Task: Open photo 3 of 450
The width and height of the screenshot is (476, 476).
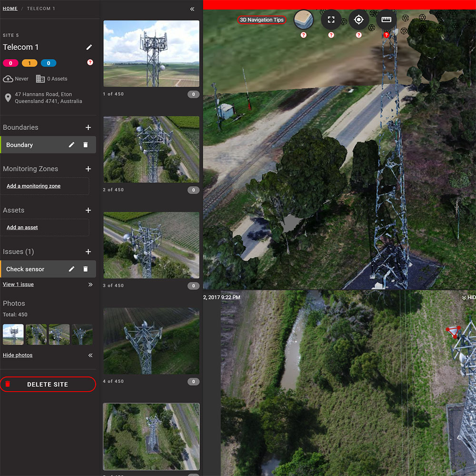Action: [x=151, y=245]
